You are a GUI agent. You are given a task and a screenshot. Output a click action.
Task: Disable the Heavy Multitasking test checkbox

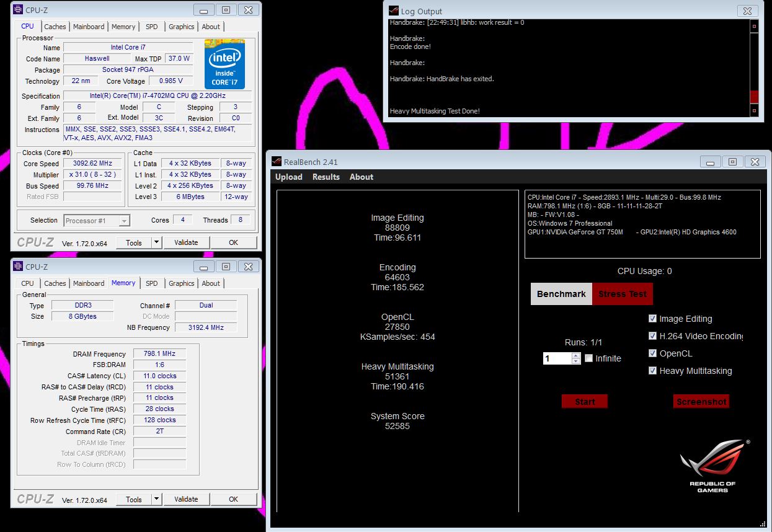[652, 371]
